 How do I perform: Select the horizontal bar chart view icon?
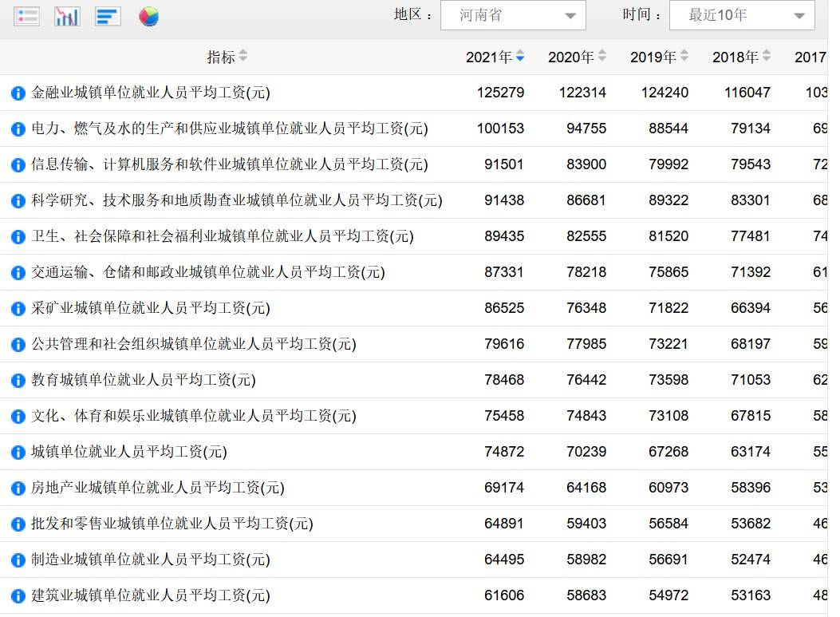click(108, 17)
